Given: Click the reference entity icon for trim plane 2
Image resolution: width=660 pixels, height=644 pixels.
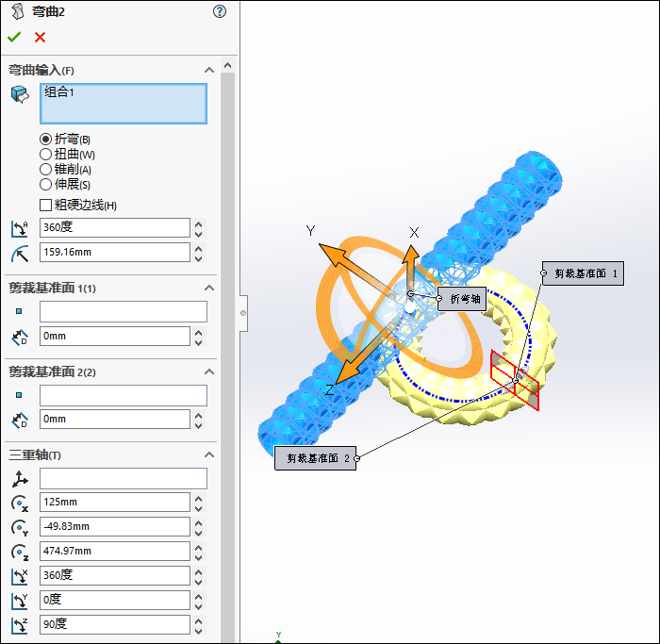Looking at the screenshot, I should 19,395.
